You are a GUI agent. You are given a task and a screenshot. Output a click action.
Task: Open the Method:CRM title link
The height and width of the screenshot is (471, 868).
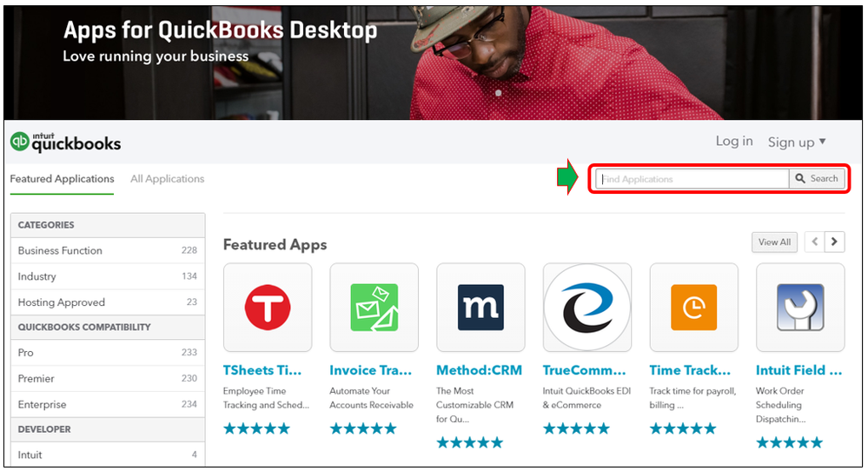tap(479, 370)
